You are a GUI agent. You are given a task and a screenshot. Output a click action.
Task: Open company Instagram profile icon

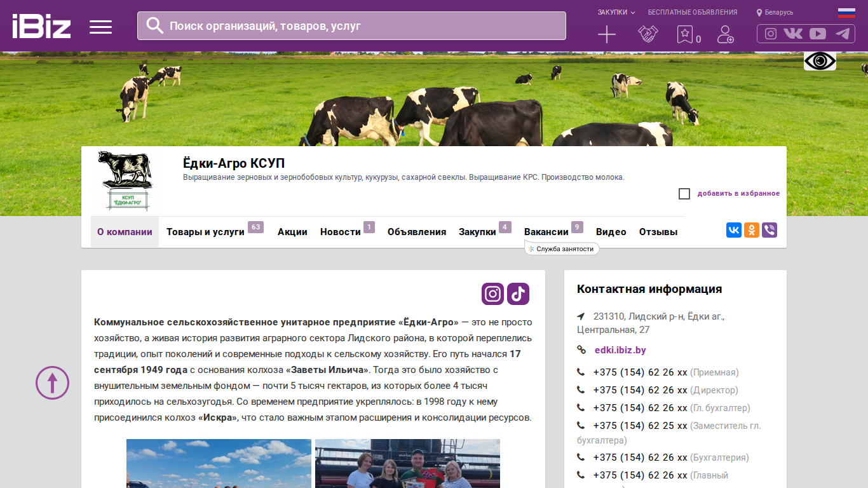coord(492,294)
